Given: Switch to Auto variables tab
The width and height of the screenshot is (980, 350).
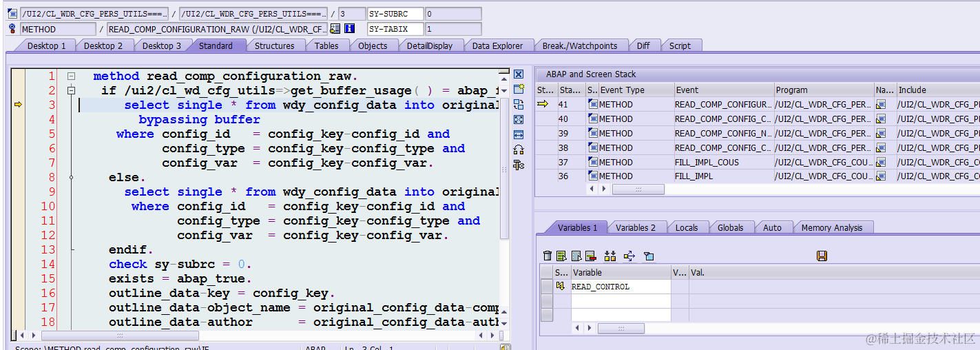Looking at the screenshot, I should click(x=773, y=227).
